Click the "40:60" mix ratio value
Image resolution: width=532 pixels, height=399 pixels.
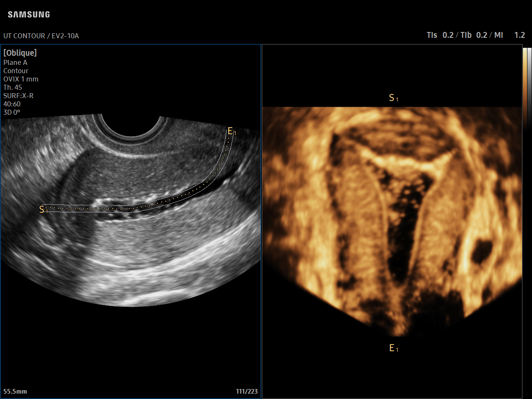(x=12, y=104)
